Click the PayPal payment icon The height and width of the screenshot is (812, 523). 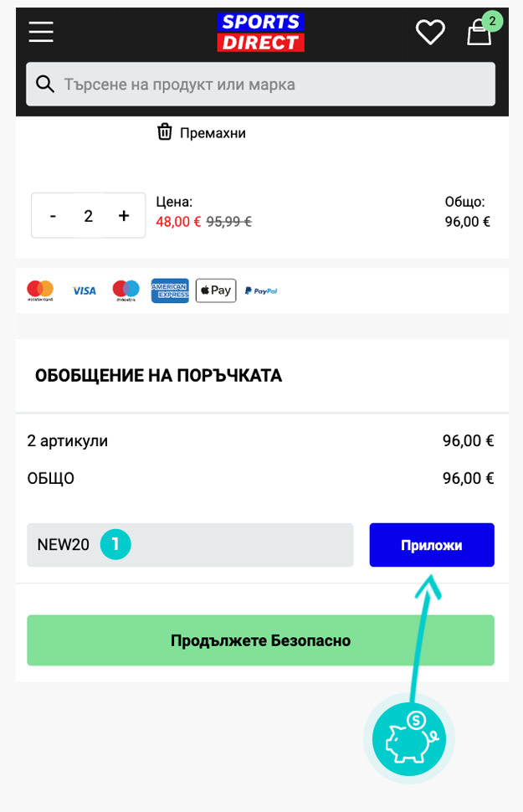[x=261, y=290]
